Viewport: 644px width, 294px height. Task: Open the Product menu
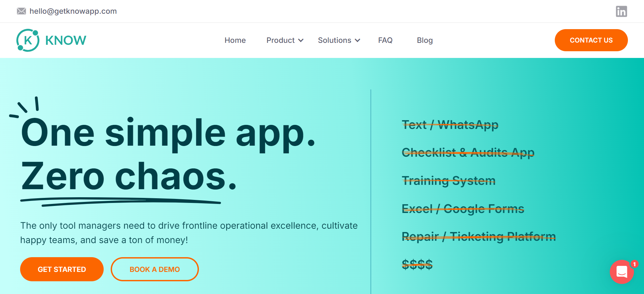click(x=280, y=40)
